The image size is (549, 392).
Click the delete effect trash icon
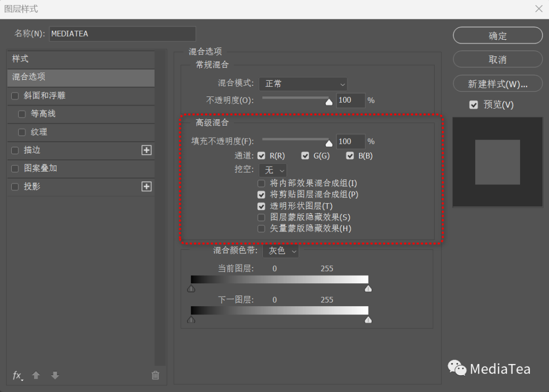point(155,375)
